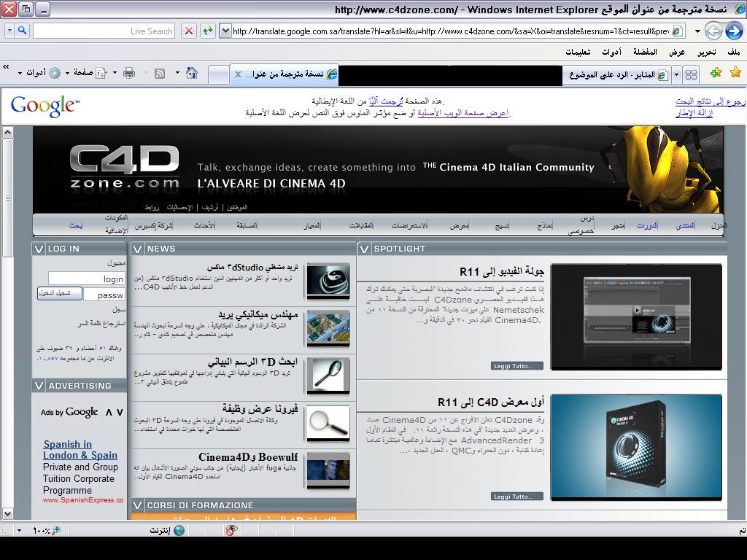This screenshot has height=560, width=747.
Task: Click the إزالة الإطار remove frame link
Action: click(694, 113)
